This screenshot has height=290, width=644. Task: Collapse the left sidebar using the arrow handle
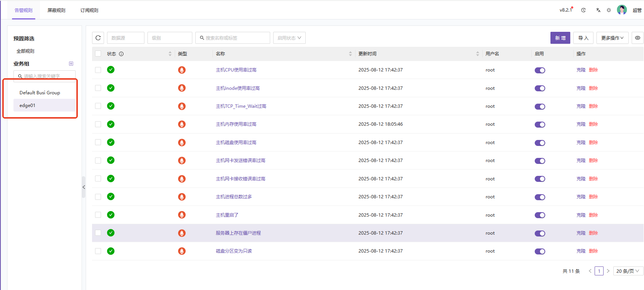click(x=84, y=187)
